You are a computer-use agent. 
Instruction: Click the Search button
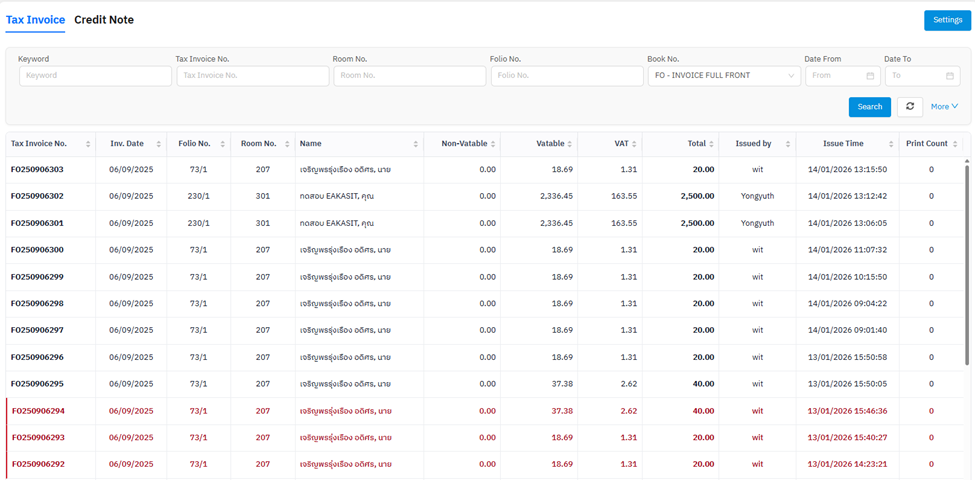click(x=869, y=107)
